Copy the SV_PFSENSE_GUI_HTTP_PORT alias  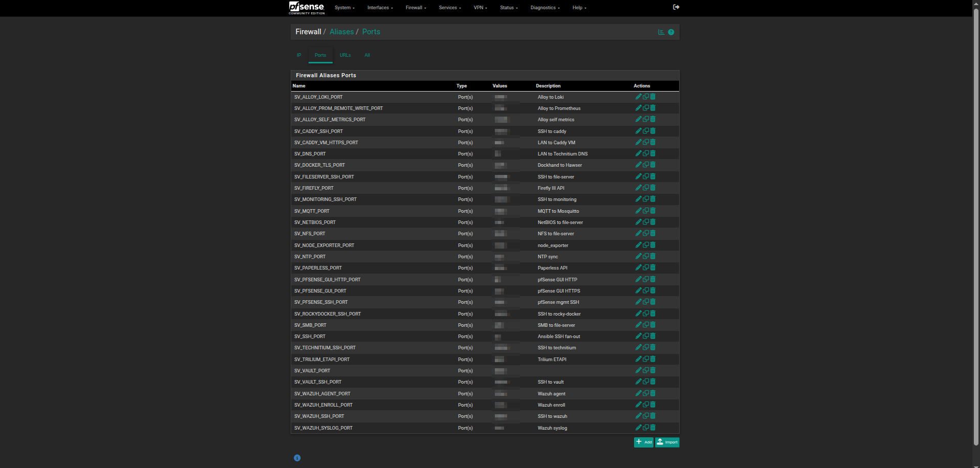(646, 279)
